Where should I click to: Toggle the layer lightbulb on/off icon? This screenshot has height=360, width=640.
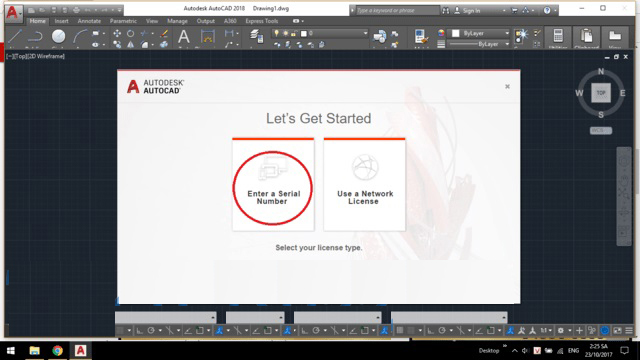[x=277, y=33]
